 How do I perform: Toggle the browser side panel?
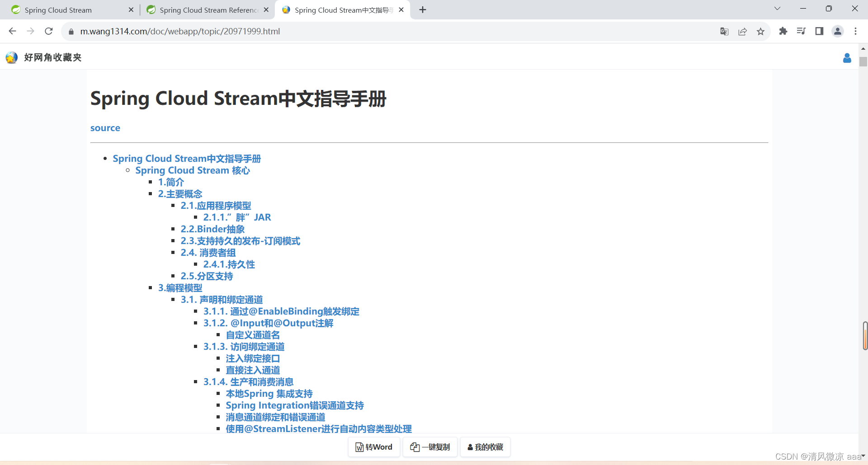click(819, 31)
